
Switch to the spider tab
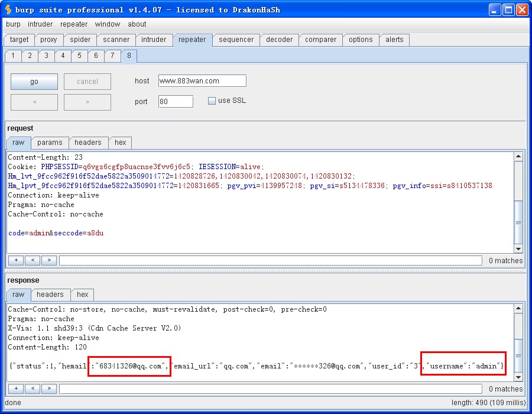80,40
